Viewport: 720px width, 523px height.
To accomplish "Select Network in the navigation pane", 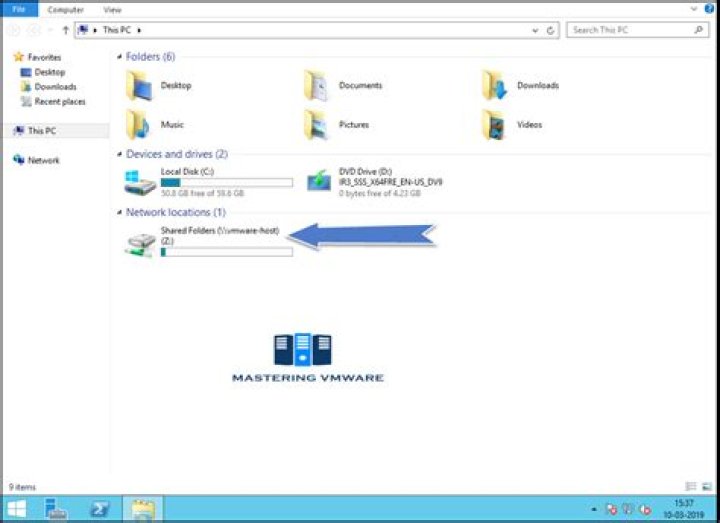I will pos(43,160).
